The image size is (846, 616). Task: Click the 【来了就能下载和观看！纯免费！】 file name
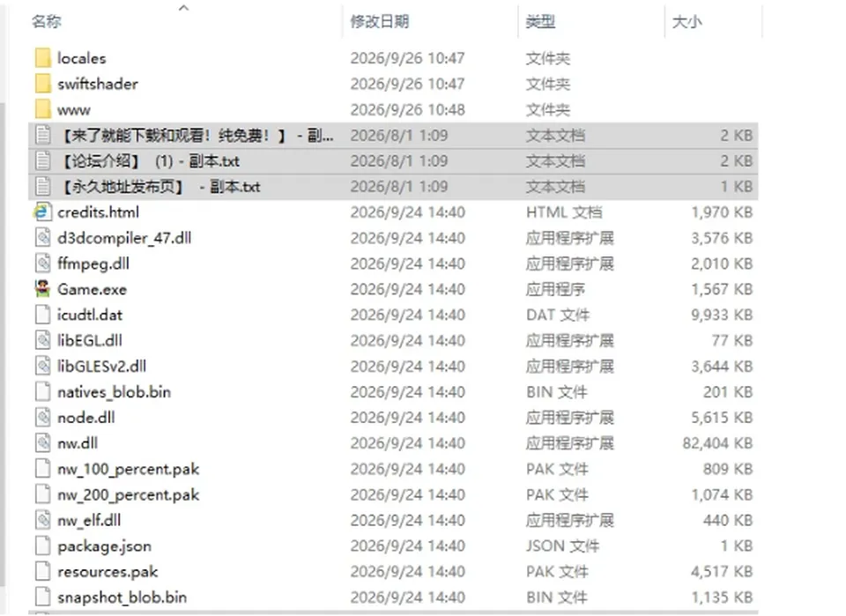[196, 136]
